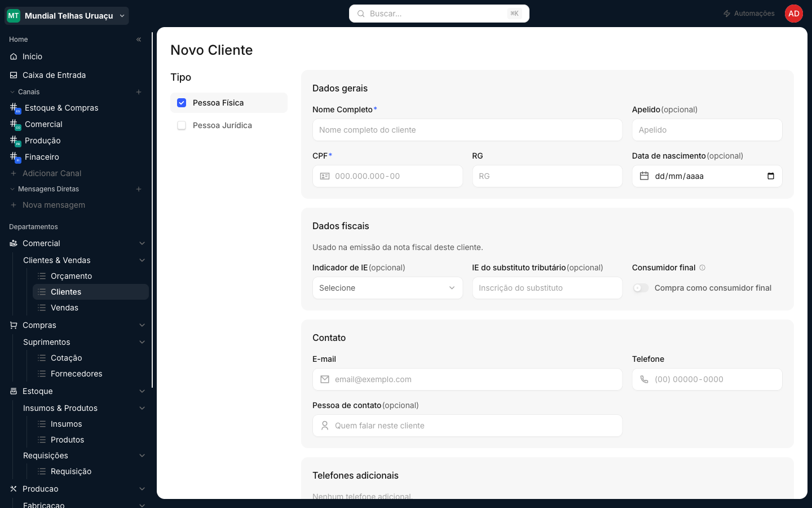Click the Pessoa de contato field
Screen dimensions: 812x508
[x=467, y=426]
